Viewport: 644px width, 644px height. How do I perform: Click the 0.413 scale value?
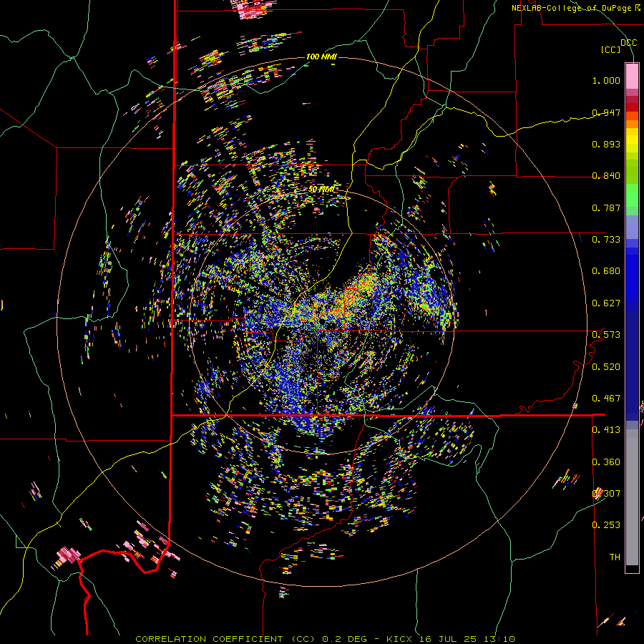(606, 430)
